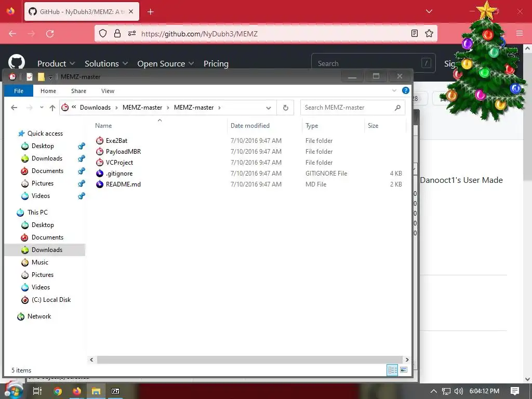The image size is (532, 399).
Task: Go up one folder level in Explorer
Action: pos(52,108)
